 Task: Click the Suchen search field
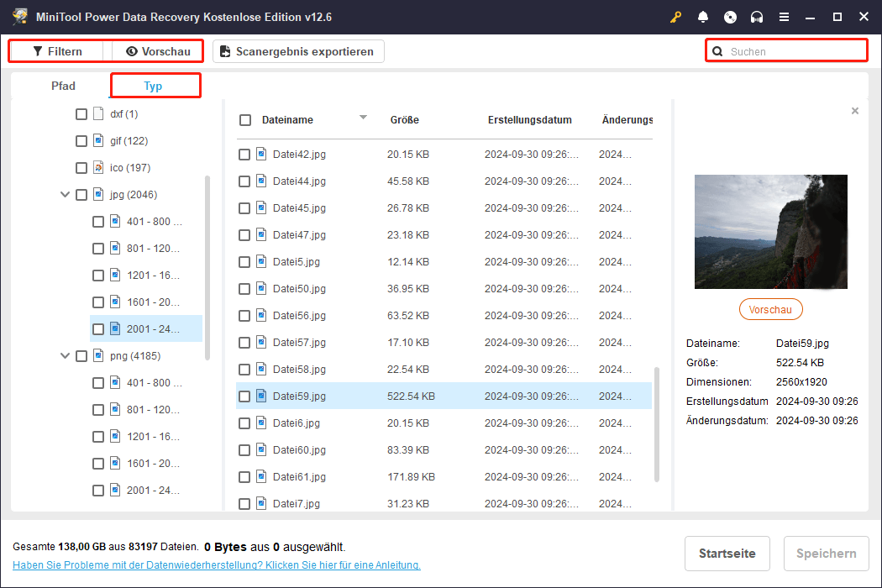click(x=794, y=51)
